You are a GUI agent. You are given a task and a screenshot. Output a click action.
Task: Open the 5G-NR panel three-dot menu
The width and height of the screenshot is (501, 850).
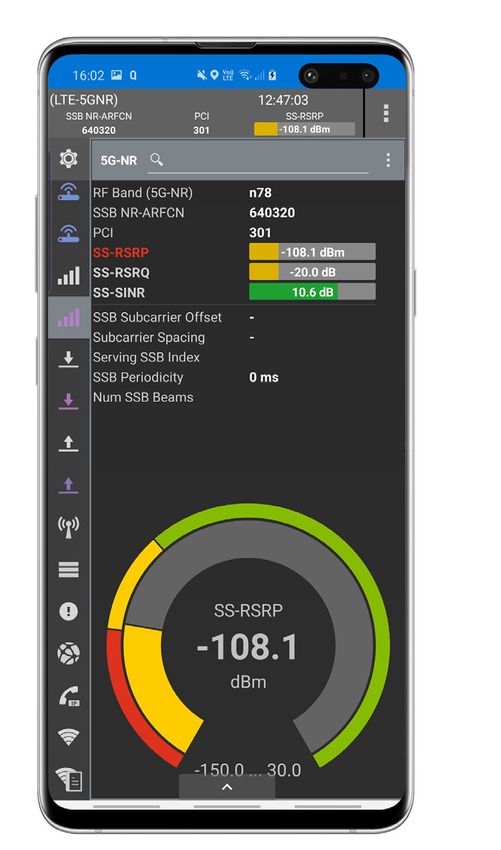tap(388, 160)
